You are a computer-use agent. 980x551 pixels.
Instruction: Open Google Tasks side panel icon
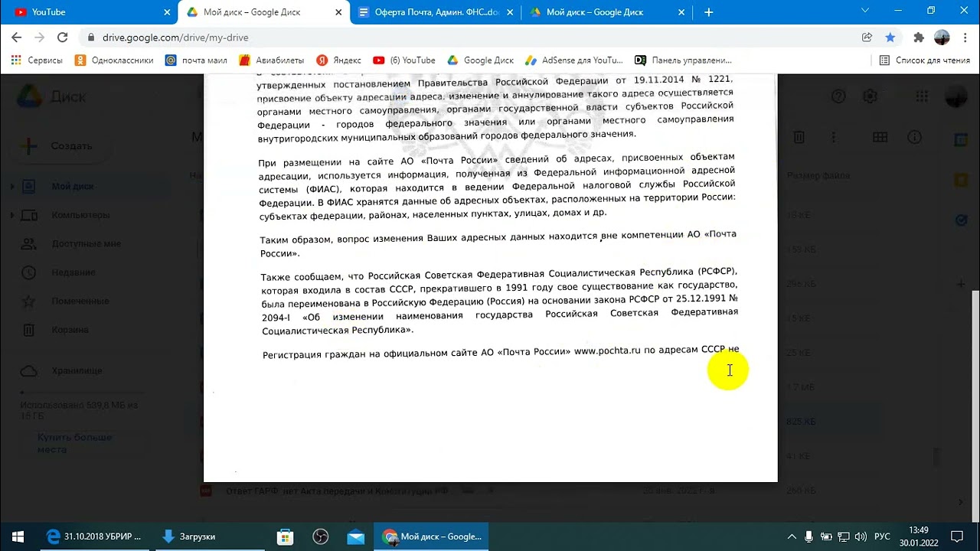point(961,220)
